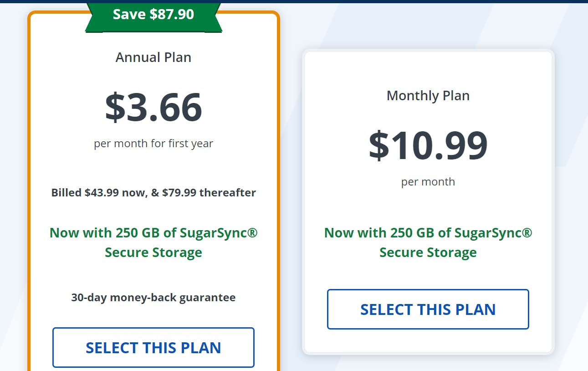588x371 pixels.
Task: Click the 'per month' label under $10.99
Action: [x=428, y=182]
